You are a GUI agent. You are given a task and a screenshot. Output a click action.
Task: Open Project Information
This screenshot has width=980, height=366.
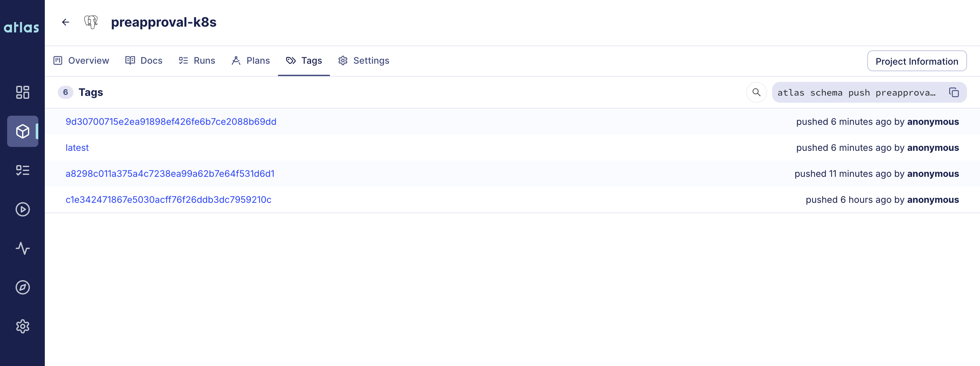[917, 61]
